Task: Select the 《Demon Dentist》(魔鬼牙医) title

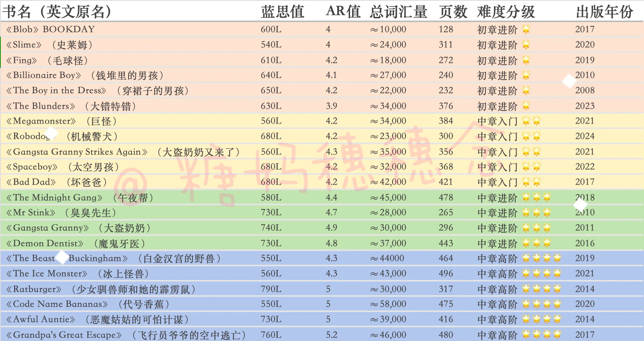Action: point(76,243)
